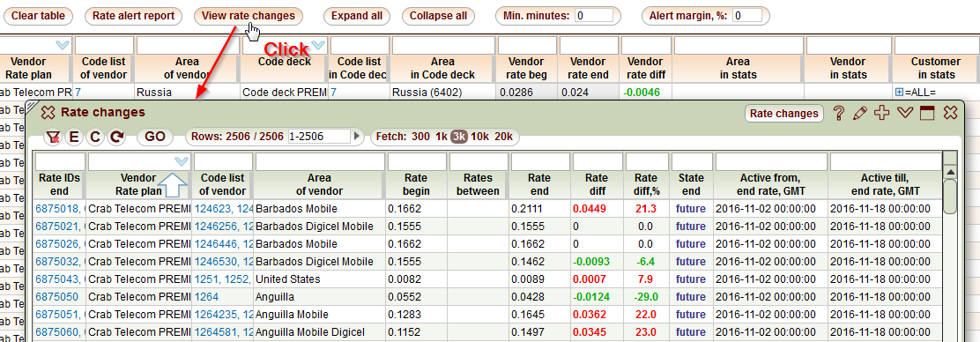Click the GO button
Screen dimensions: 980x342
pyautogui.click(x=155, y=137)
